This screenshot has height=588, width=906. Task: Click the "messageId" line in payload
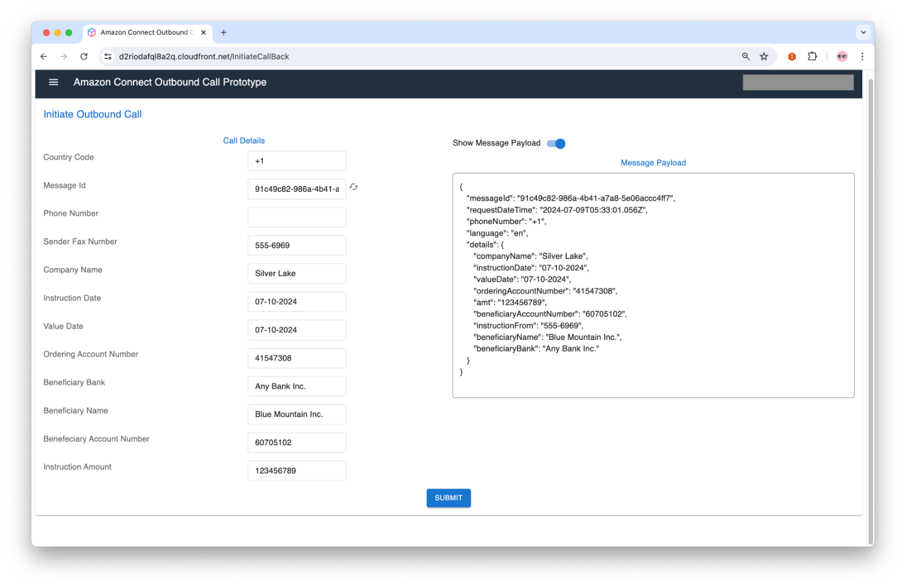pyautogui.click(x=571, y=198)
